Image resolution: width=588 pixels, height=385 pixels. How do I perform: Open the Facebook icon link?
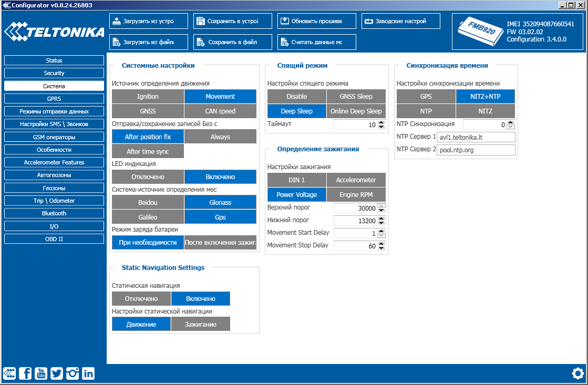point(25,373)
